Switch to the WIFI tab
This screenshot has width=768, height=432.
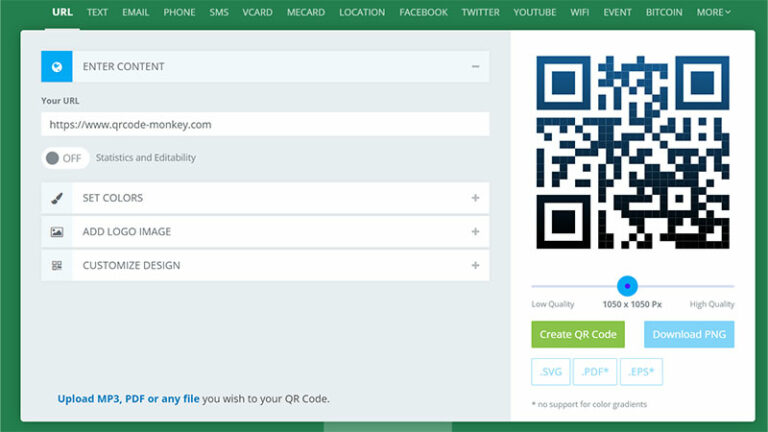[579, 12]
